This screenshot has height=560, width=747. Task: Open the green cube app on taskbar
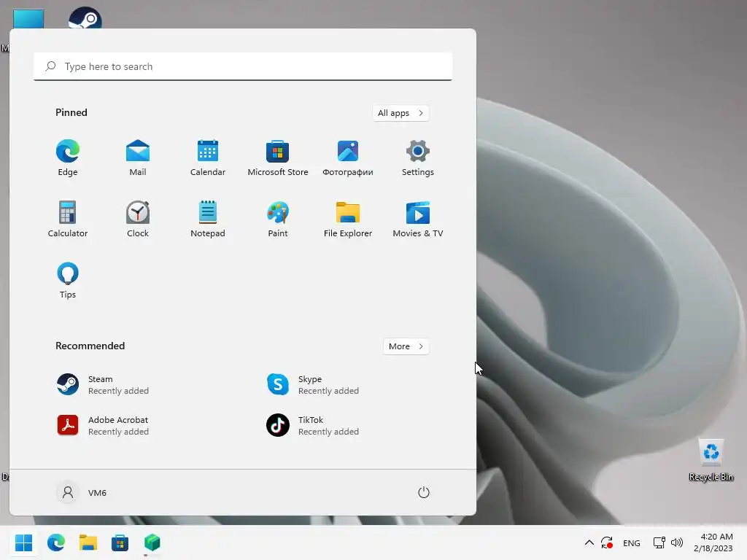coord(152,542)
